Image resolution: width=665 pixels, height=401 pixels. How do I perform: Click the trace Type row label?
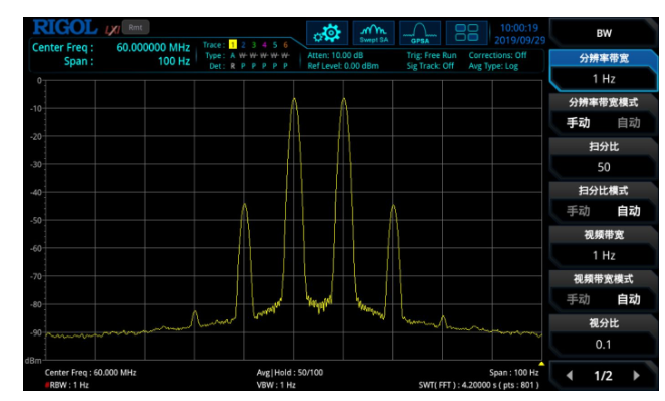[x=215, y=56]
